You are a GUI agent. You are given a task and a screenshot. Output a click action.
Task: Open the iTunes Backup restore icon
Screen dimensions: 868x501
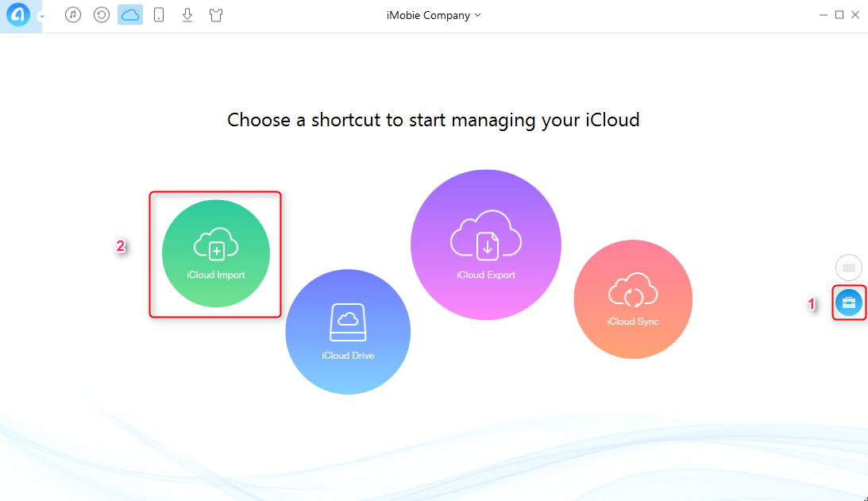click(x=102, y=15)
